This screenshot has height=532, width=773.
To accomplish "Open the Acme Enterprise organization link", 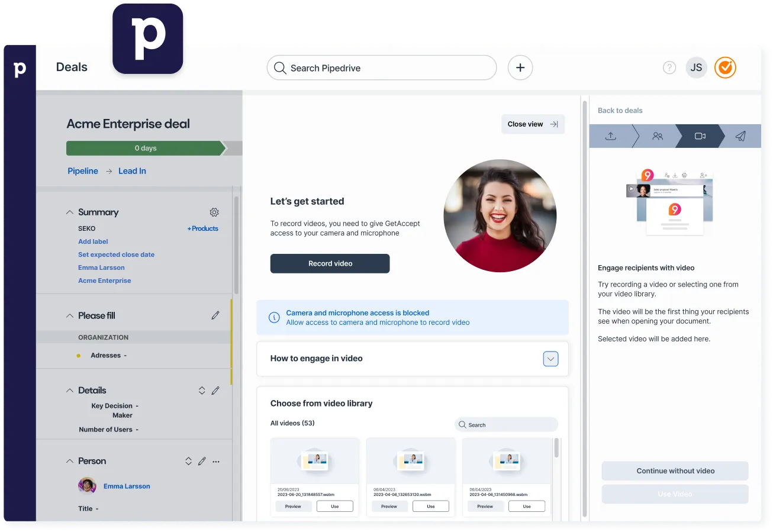I will (x=105, y=280).
